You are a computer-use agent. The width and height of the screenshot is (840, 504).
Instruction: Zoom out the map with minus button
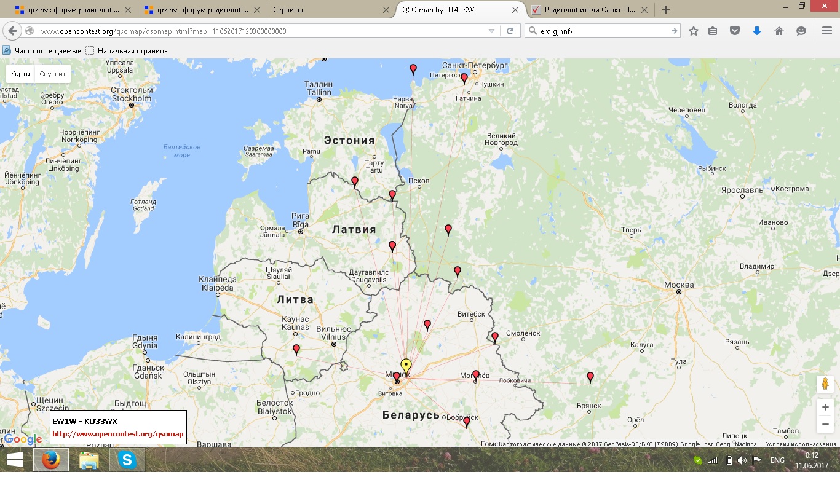pos(825,424)
